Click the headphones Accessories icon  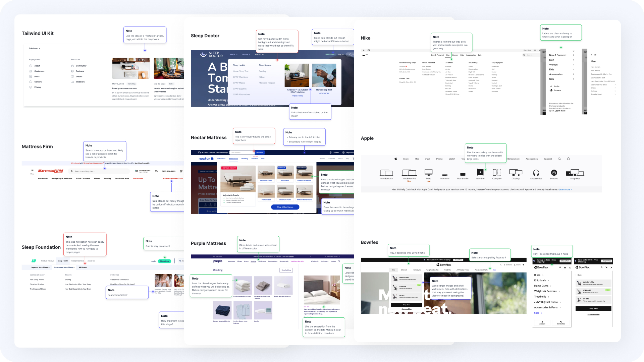pyautogui.click(x=536, y=173)
